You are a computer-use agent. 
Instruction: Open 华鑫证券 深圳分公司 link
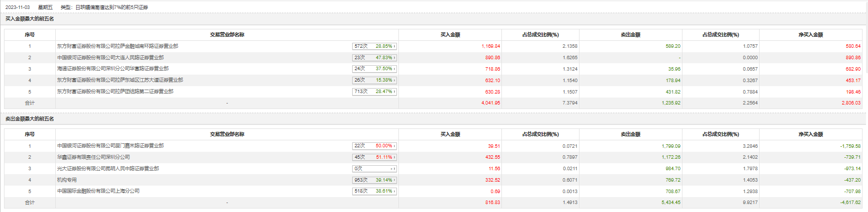click(94, 157)
